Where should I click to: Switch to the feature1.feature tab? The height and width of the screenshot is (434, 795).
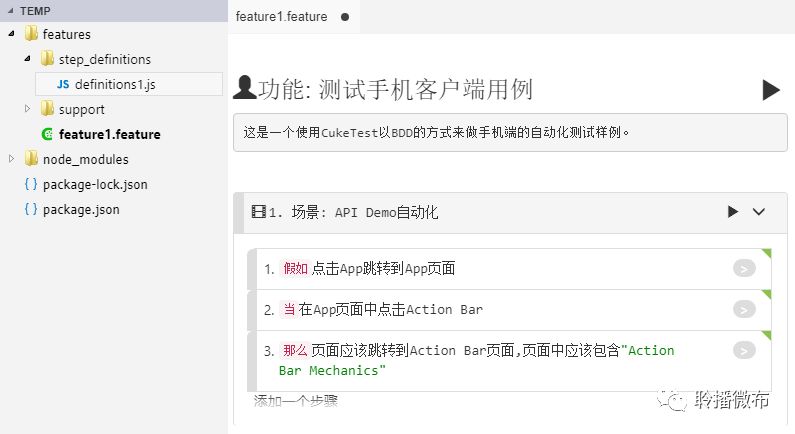(281, 17)
